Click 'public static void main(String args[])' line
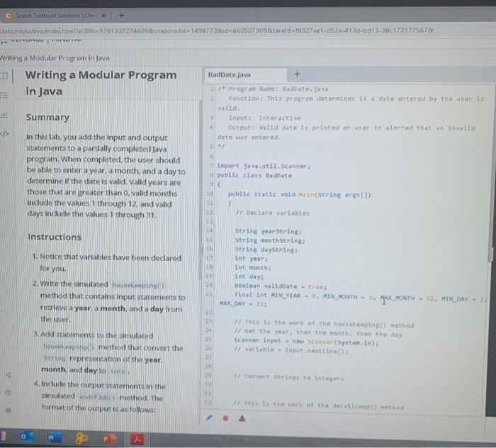This screenshot has height=448, width=496. coord(299,194)
